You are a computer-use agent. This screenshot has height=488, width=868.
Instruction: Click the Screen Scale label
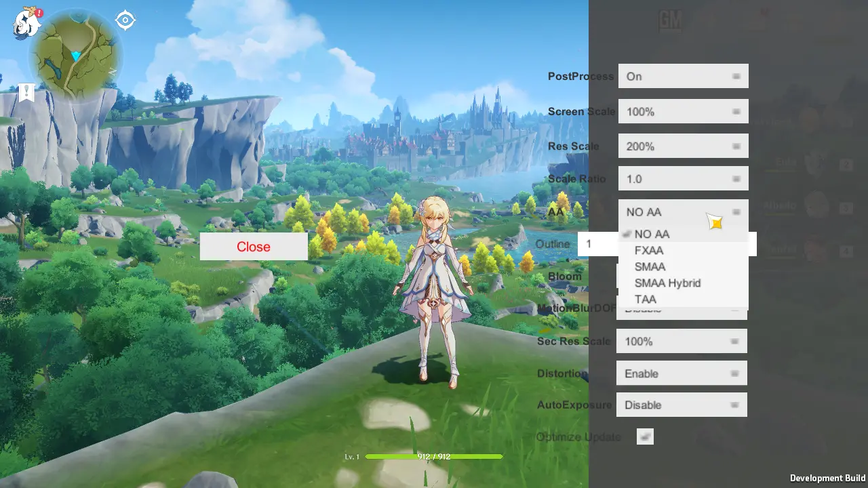coord(582,111)
